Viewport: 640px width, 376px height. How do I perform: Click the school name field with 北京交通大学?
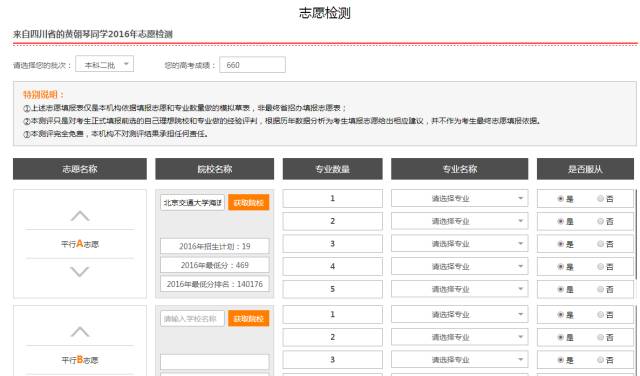click(192, 202)
